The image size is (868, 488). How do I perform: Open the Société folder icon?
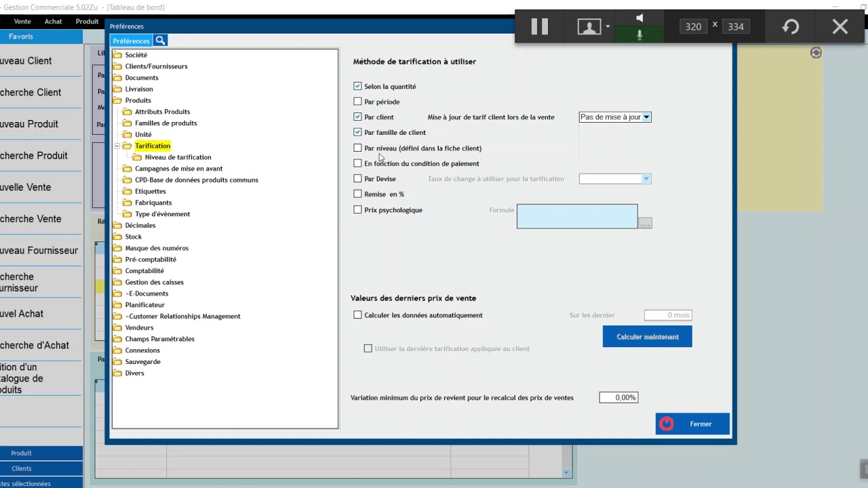tap(117, 55)
